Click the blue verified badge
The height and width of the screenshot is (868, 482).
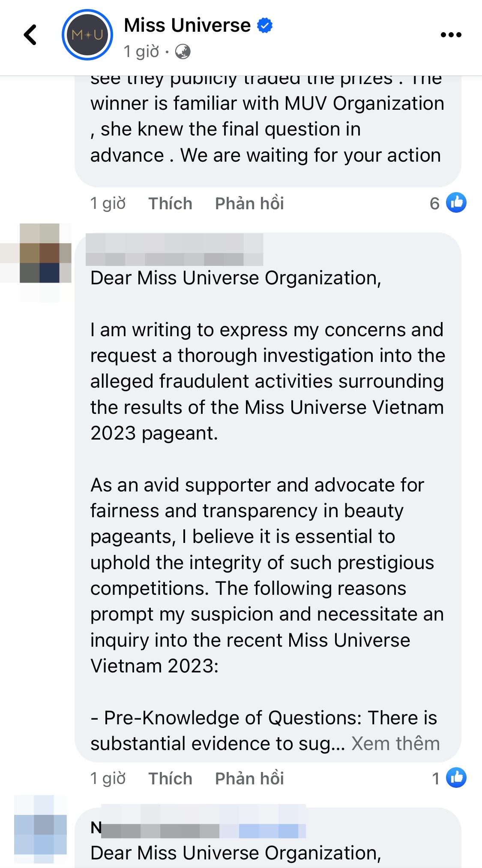click(265, 25)
